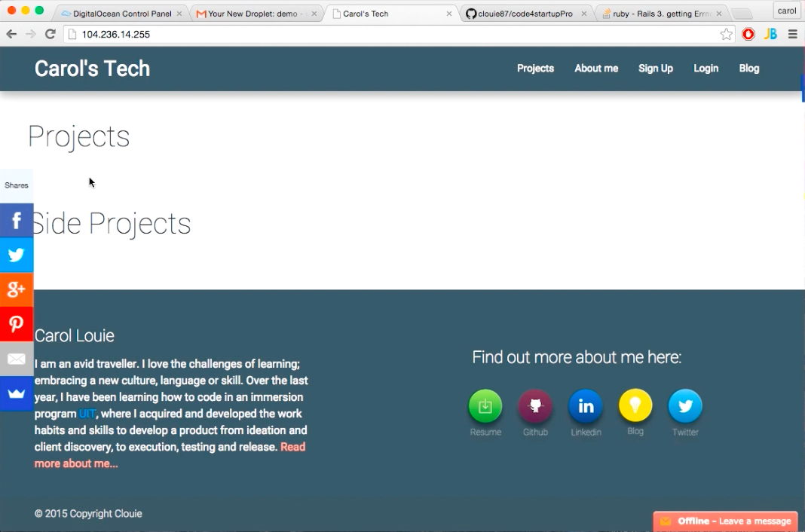This screenshot has width=805, height=532.
Task: Share by email using the envelope icon
Action: click(17, 359)
